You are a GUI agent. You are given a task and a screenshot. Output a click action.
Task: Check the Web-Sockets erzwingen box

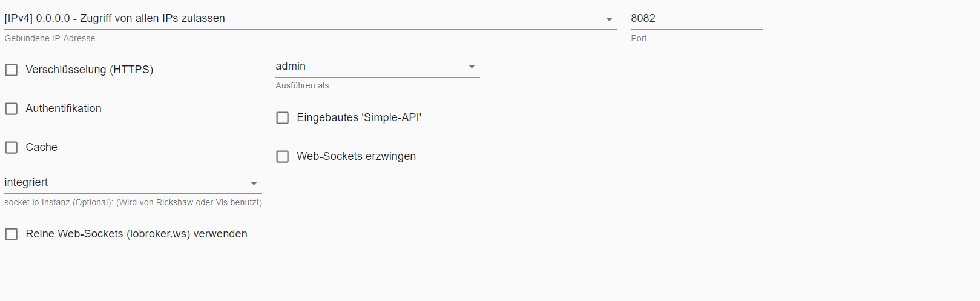[283, 157]
